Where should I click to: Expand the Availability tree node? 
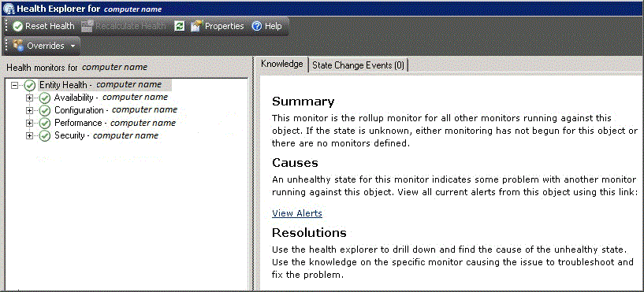click(29, 98)
